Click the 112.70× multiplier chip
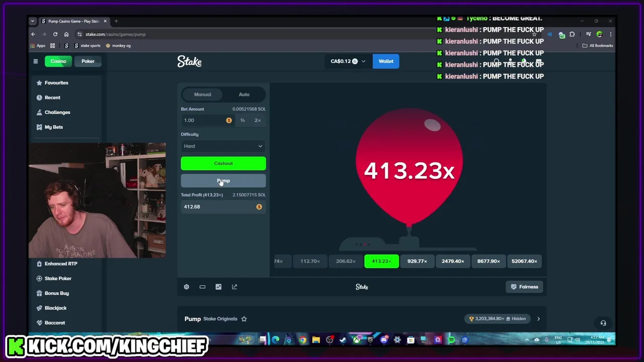Viewport: 644px width, 362px height. (x=310, y=261)
